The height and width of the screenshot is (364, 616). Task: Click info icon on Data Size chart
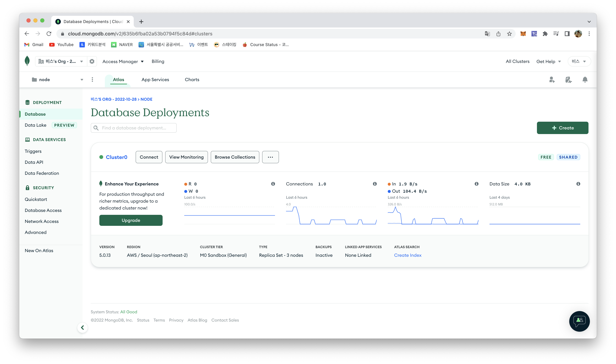tap(578, 184)
